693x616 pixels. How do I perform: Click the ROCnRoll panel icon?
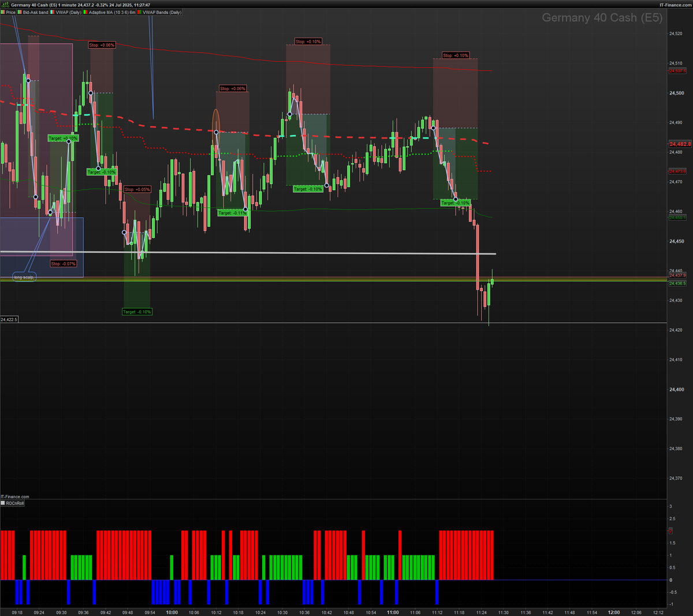coord(3,503)
